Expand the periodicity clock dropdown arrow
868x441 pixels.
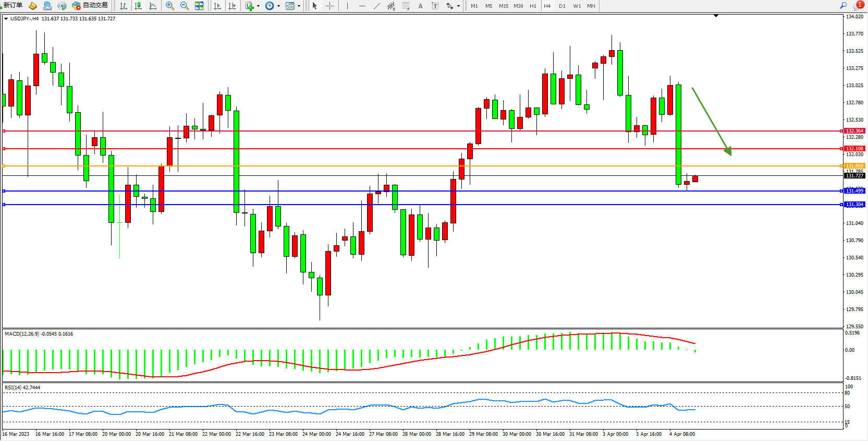pos(278,6)
